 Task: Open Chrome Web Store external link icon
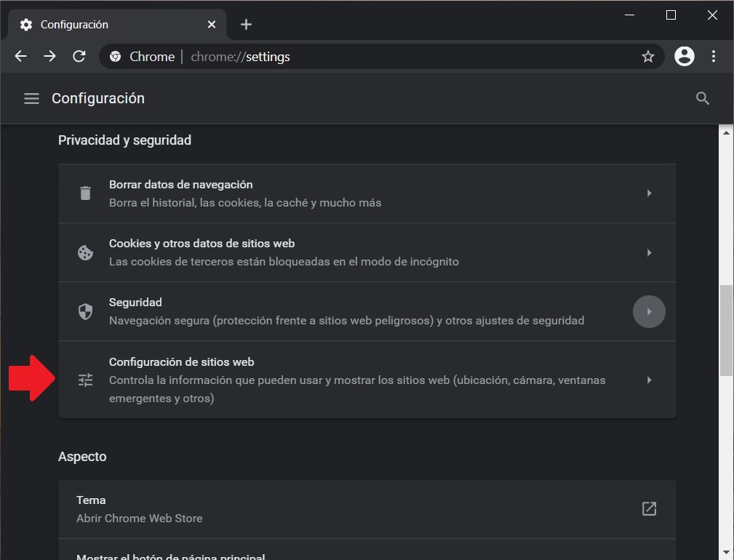649,509
